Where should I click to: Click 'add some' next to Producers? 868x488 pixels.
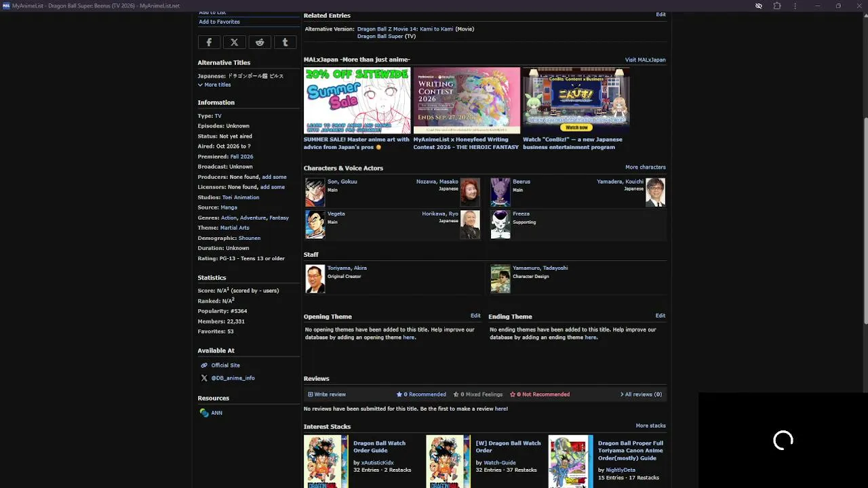tap(275, 177)
